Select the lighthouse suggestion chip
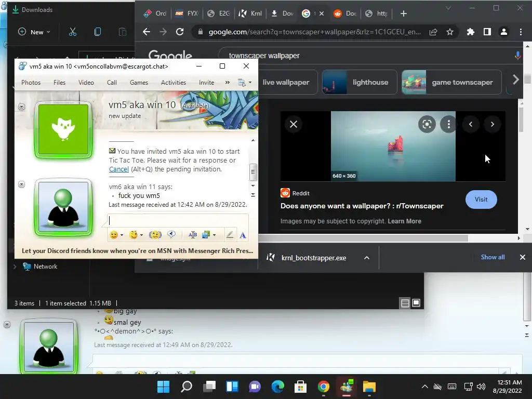 [360, 82]
